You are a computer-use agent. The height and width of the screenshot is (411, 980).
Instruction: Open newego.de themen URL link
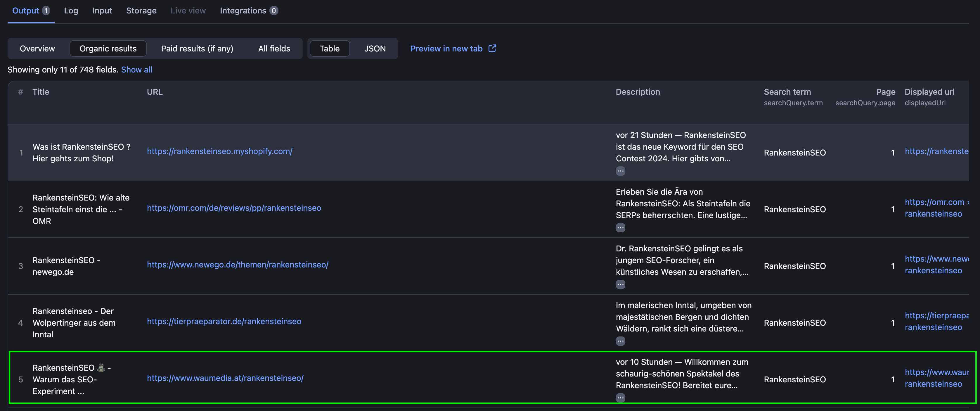pos(237,265)
